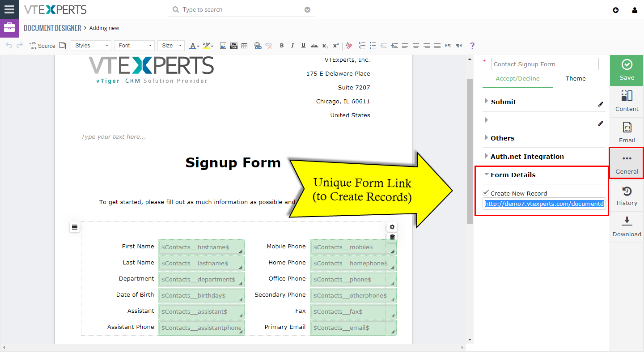644x362 pixels.
Task: Increase the paragraph indent
Action: tap(394, 46)
